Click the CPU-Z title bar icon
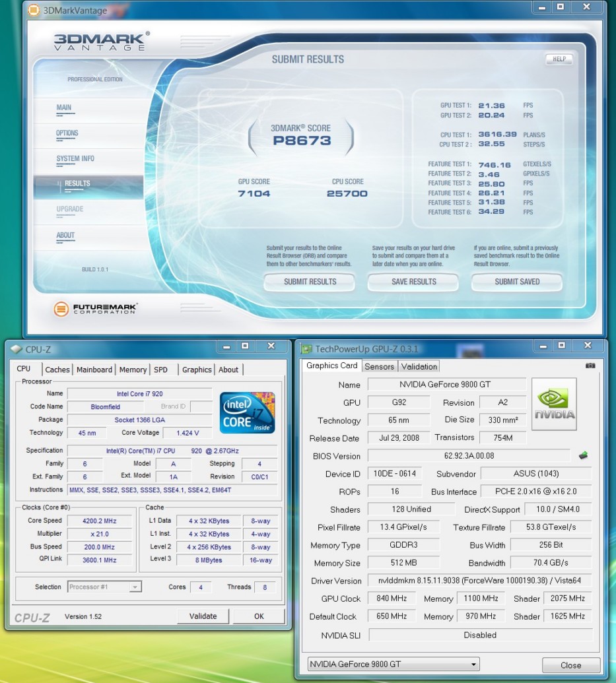 pyautogui.click(x=16, y=349)
